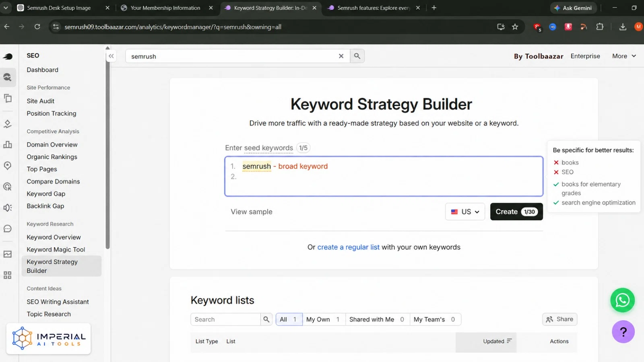Open the location pin icon in left rail
Image resolution: width=644 pixels, height=362 pixels.
8,166
